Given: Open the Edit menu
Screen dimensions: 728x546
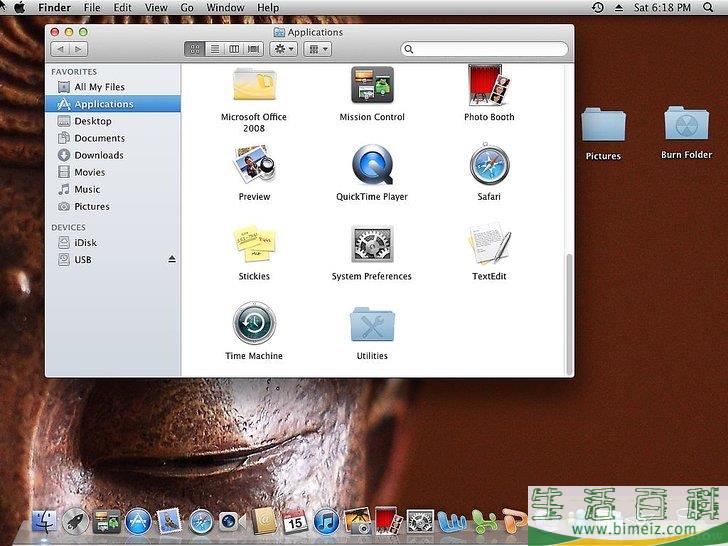Looking at the screenshot, I should point(123,7).
